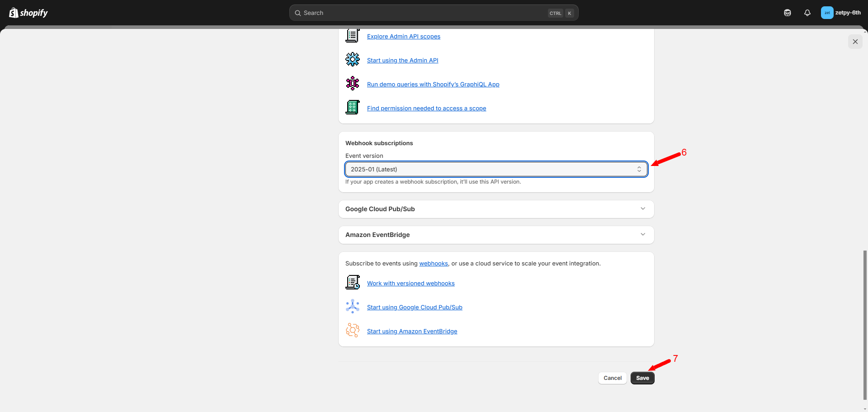Viewport: 868px width, 412px height.
Task: Follow the inline webhooks link
Action: (x=433, y=263)
